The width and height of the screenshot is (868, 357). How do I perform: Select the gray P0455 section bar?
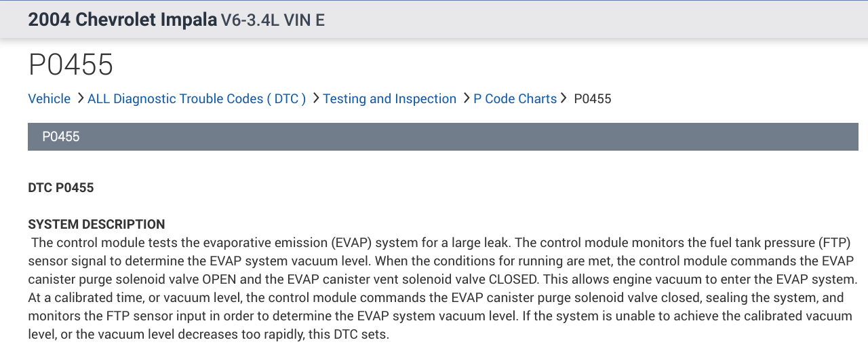pyautogui.click(x=443, y=136)
